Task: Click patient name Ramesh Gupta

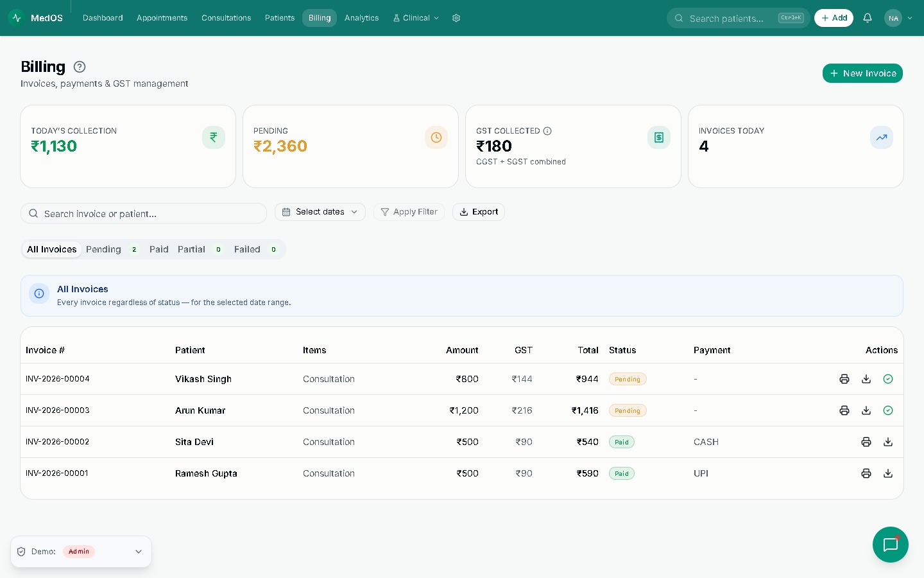Action: tap(206, 473)
